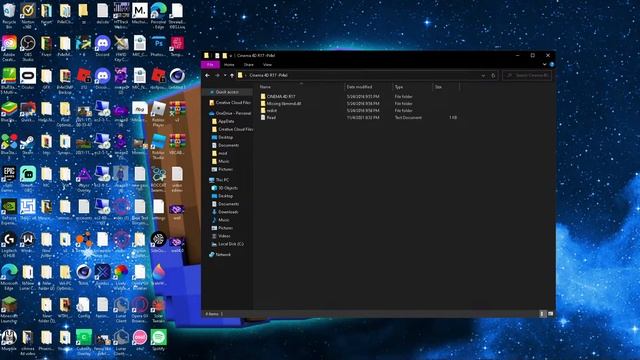Select the Photoshop desktop shortcut

coord(158,47)
